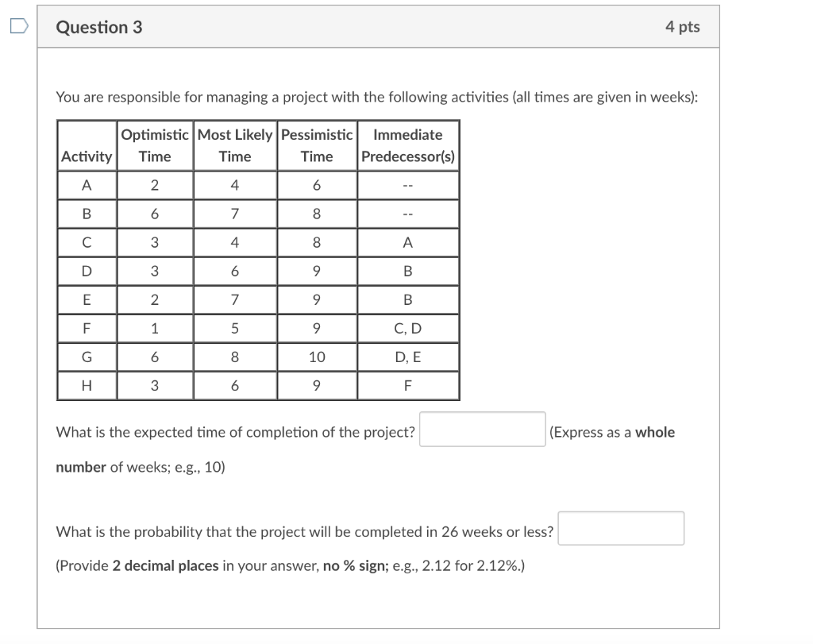The image size is (813, 644).
Task: Click the bold whole number text
Action: [653, 432]
